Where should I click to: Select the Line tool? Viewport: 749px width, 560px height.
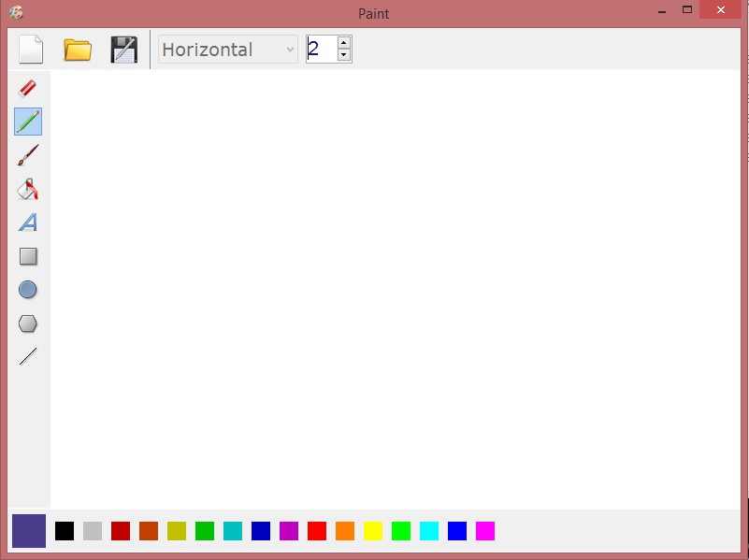(28, 356)
